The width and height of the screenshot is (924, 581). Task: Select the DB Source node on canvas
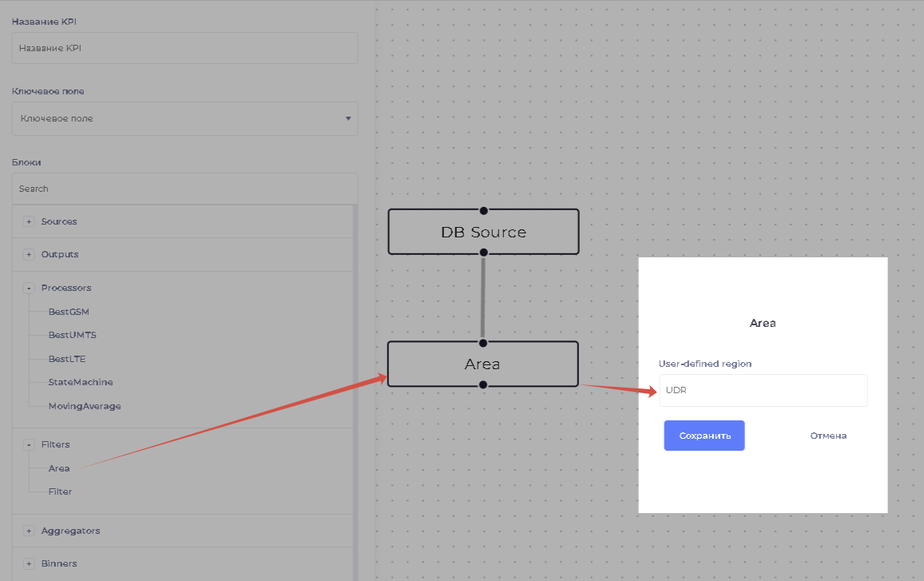click(x=483, y=233)
